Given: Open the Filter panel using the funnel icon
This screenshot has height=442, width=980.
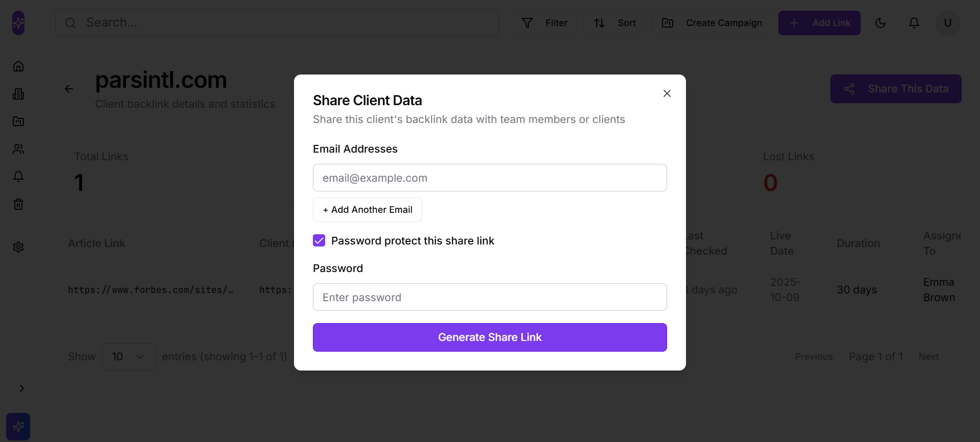Looking at the screenshot, I should [x=544, y=22].
